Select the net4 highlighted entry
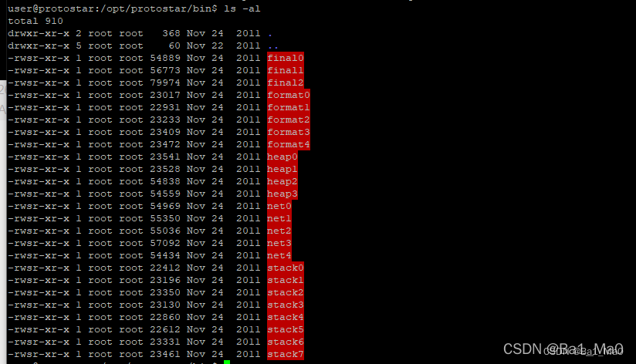 279,255
